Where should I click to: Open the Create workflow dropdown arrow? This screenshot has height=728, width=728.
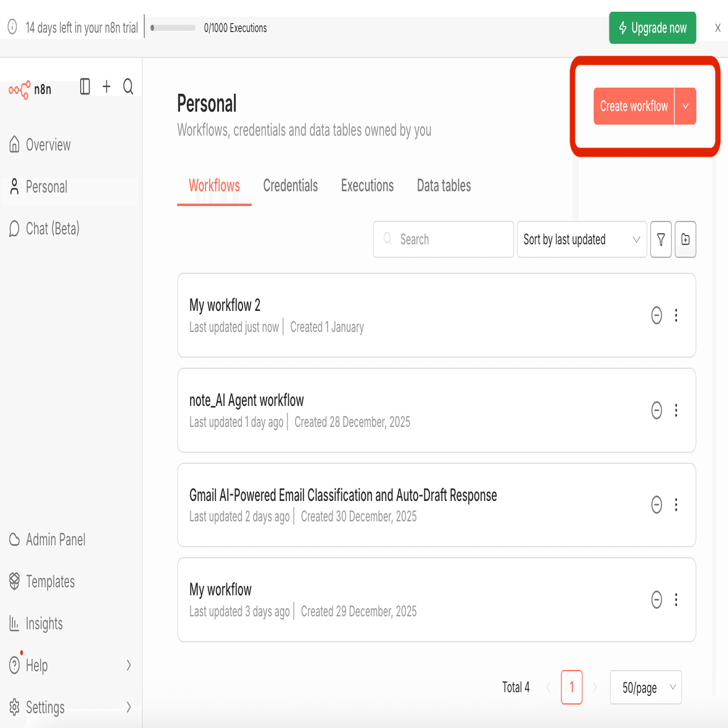(685, 106)
